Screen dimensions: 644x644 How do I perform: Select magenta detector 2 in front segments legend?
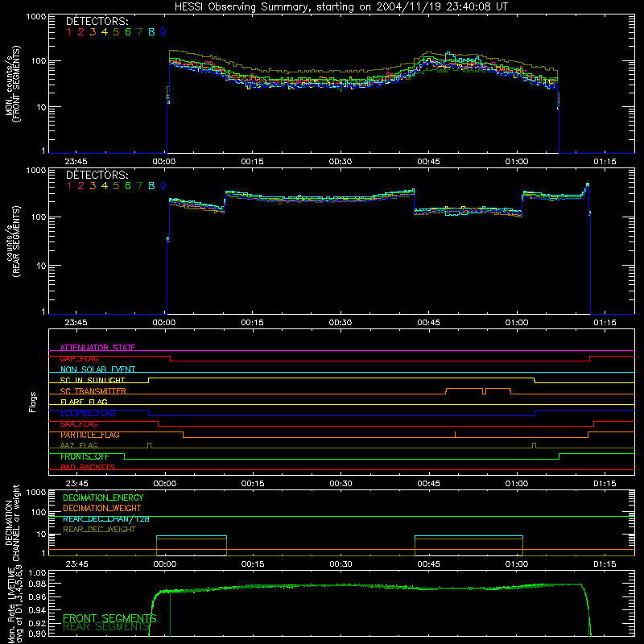[81, 32]
